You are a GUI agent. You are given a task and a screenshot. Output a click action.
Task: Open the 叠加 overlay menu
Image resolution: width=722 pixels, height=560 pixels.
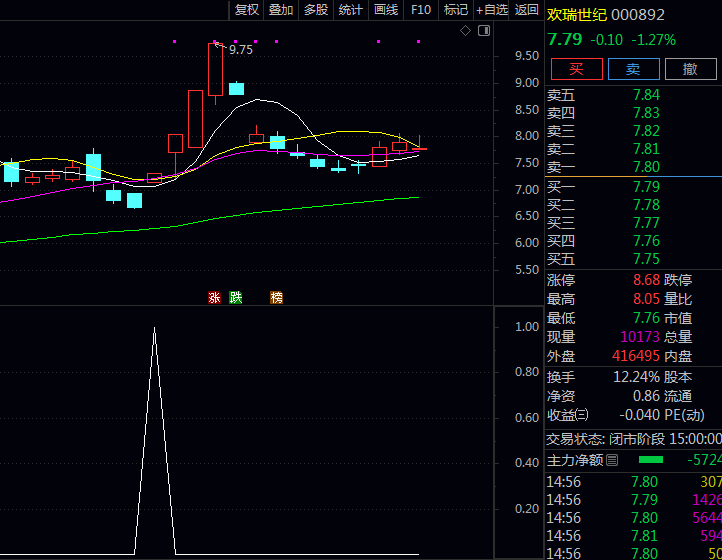281,10
